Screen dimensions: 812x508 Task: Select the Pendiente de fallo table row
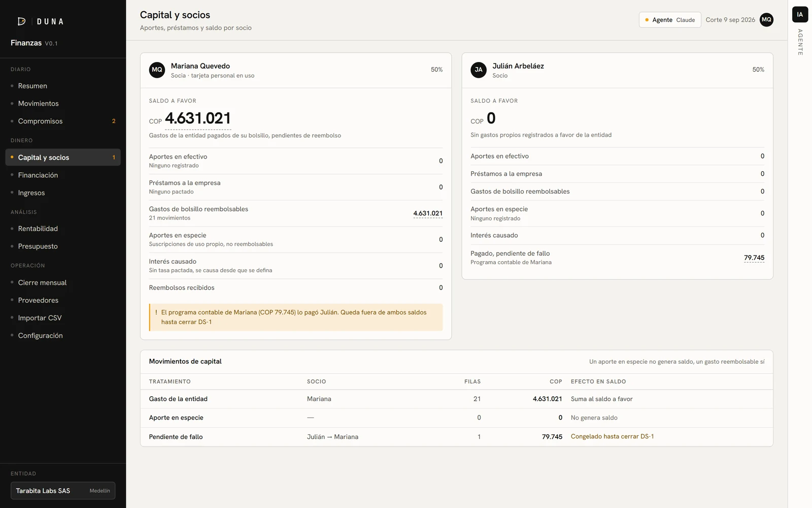point(456,437)
